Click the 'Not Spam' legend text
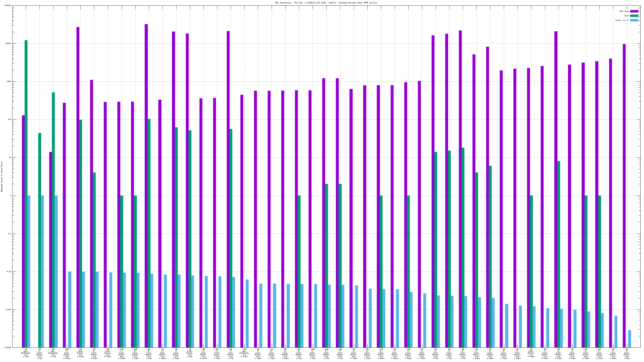 [x=624, y=11]
